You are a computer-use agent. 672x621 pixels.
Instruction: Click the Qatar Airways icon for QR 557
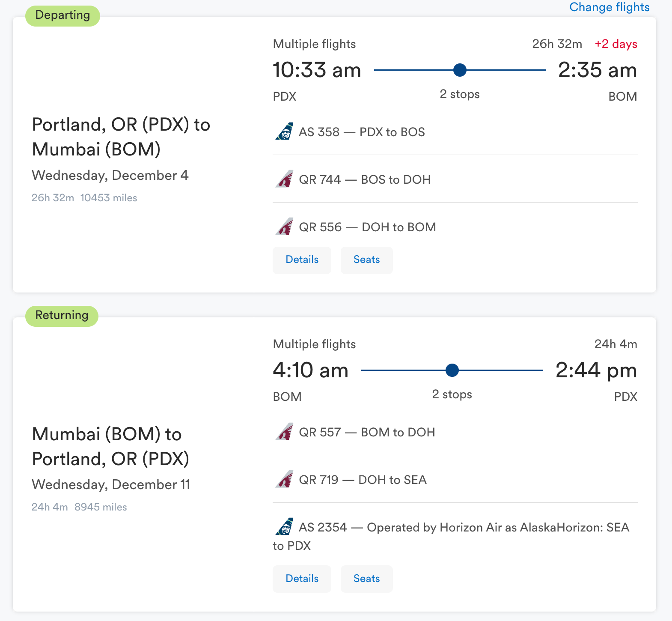(284, 432)
